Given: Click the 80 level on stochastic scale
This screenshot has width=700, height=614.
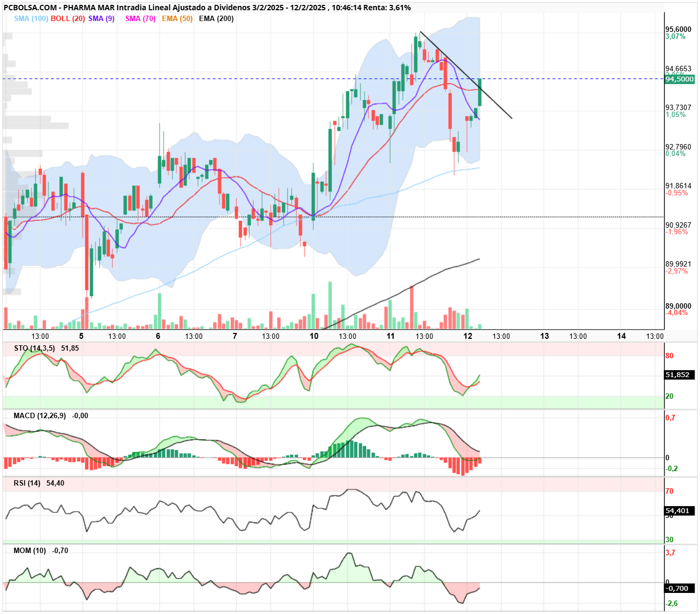Looking at the screenshot, I should point(669,356).
